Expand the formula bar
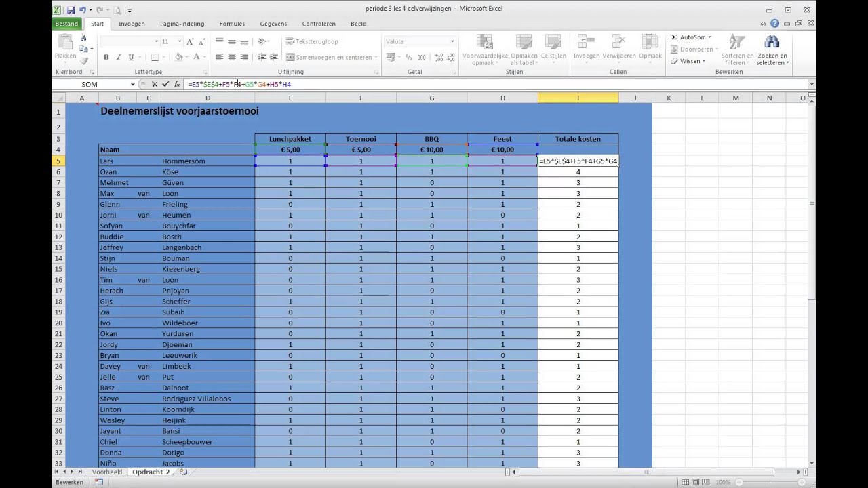 pyautogui.click(x=812, y=85)
